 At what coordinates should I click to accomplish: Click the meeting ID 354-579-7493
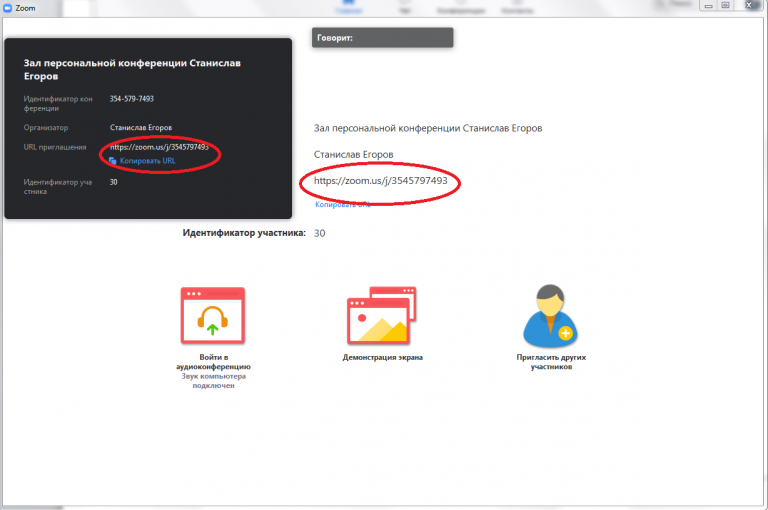coord(131,99)
